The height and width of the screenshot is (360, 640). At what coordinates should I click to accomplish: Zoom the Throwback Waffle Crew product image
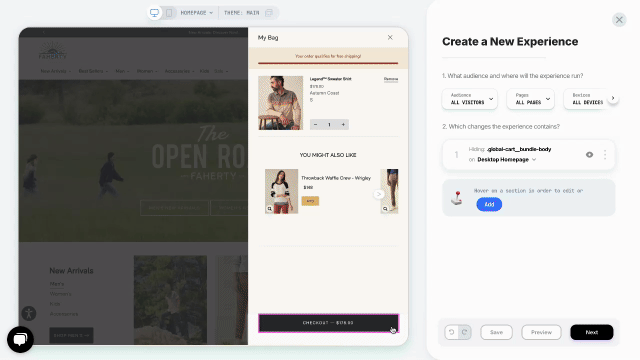(x=270, y=209)
